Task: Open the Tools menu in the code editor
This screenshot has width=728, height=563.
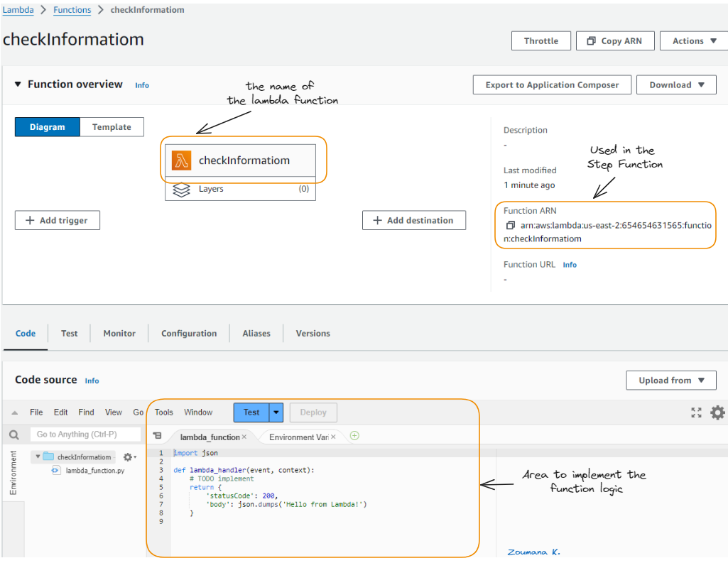Action: (x=163, y=412)
